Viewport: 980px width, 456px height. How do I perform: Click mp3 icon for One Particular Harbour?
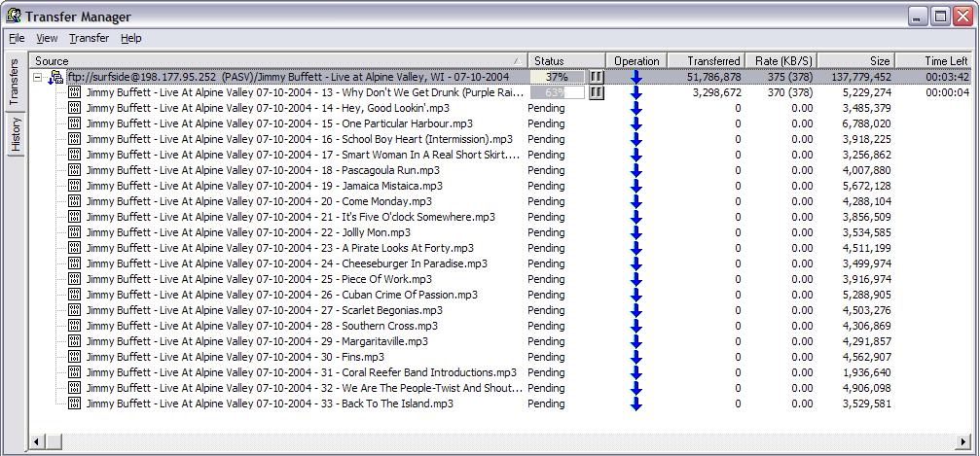pos(74,123)
